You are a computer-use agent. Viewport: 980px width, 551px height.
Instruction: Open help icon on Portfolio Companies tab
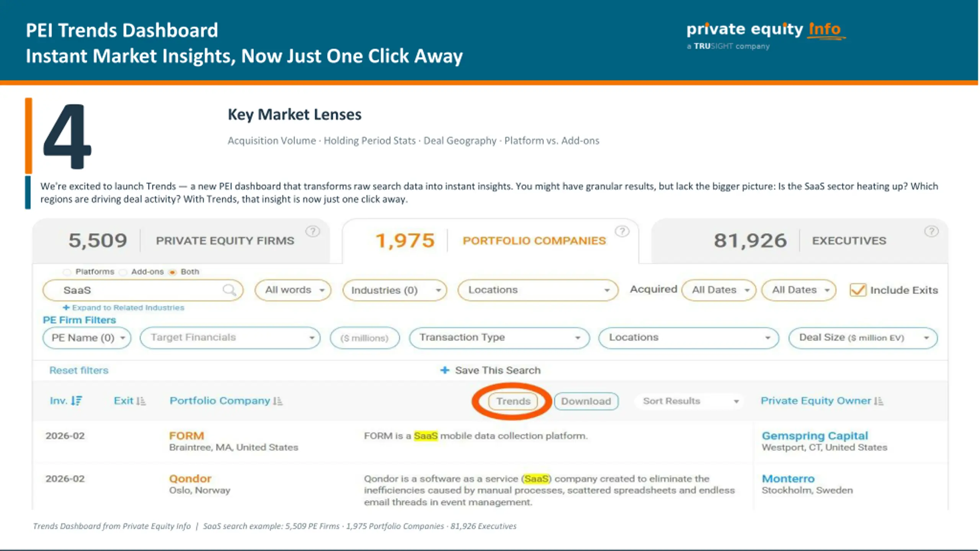click(622, 231)
